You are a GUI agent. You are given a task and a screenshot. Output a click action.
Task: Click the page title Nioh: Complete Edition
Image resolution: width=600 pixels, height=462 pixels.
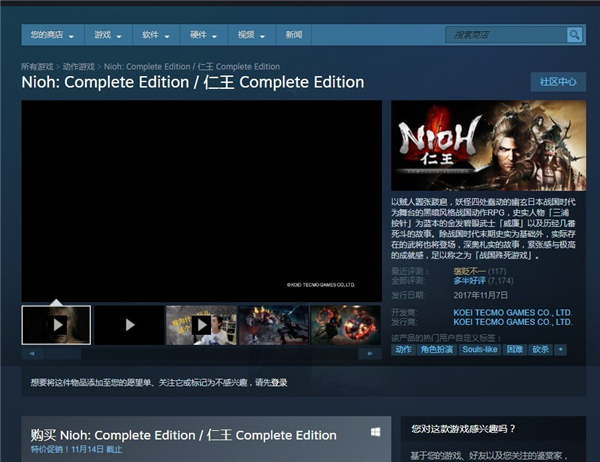pos(193,82)
